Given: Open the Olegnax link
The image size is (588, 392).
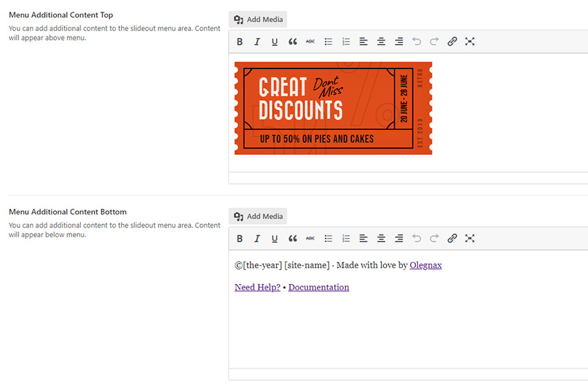Looking at the screenshot, I should 425,265.
